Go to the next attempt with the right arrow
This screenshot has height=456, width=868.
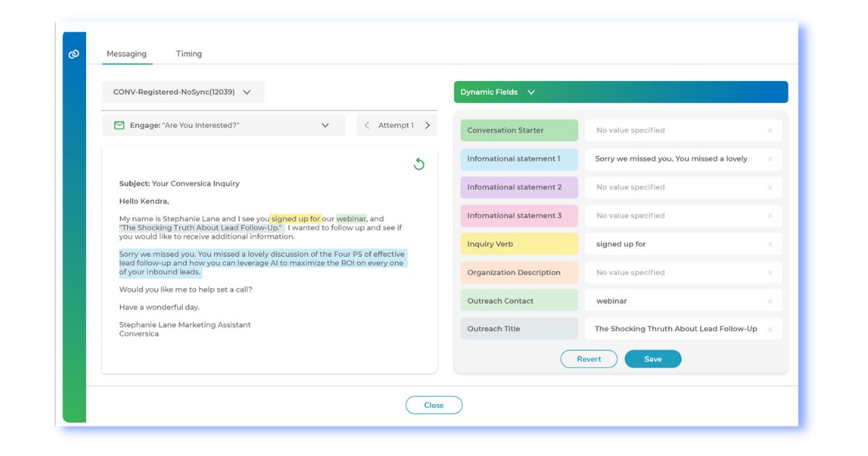428,124
